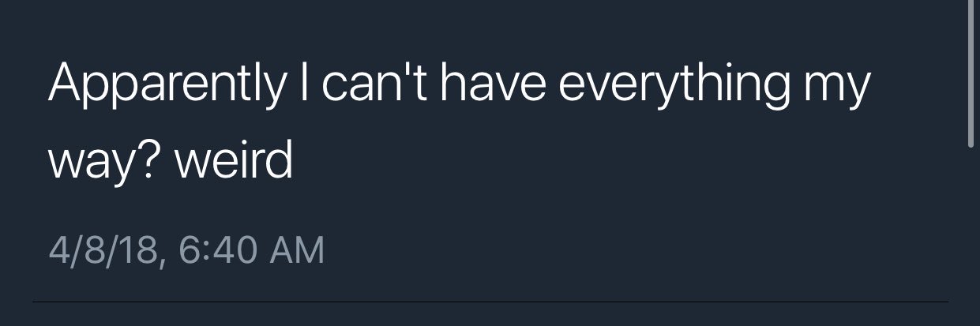Click the word weird in the tweet

pyautogui.click(x=235, y=159)
